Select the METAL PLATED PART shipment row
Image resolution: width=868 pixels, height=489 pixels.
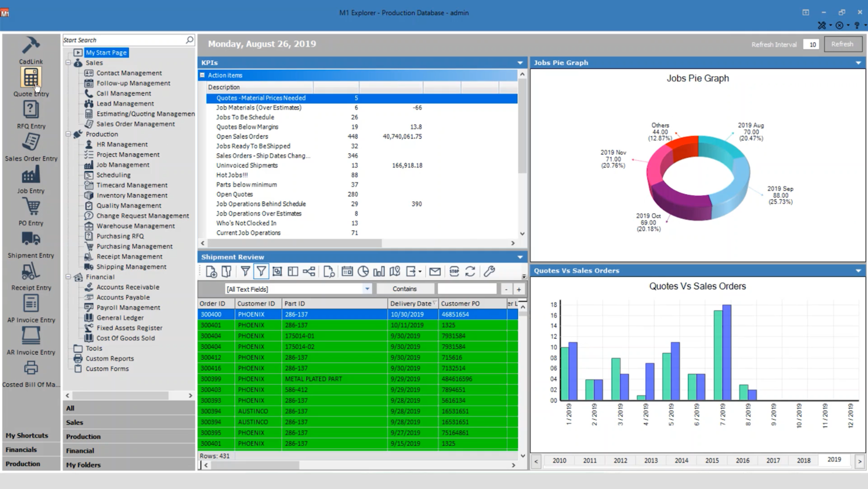point(358,379)
